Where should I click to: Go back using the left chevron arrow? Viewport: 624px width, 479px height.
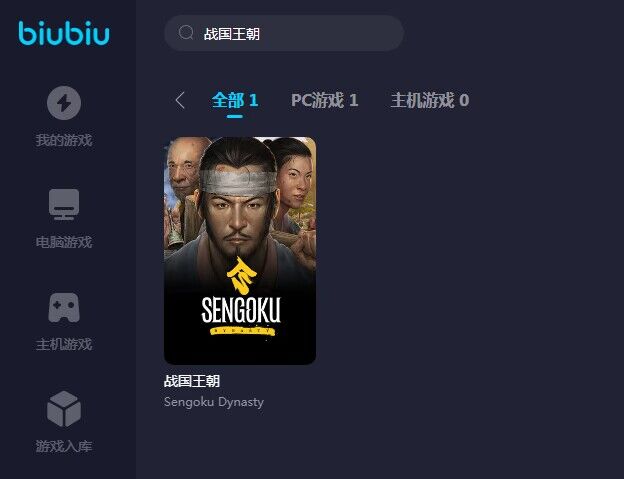pyautogui.click(x=180, y=100)
